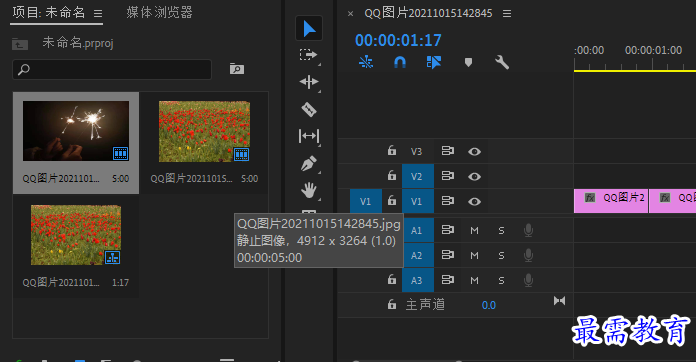Image resolution: width=696 pixels, height=362 pixels.
Task: Toggle insert sequences as nests option
Action: click(366, 62)
